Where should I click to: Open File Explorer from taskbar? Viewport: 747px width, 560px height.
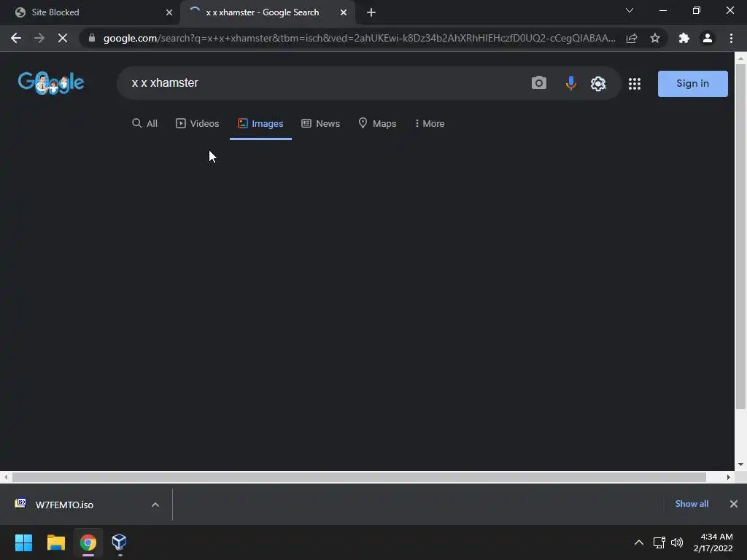coord(55,542)
